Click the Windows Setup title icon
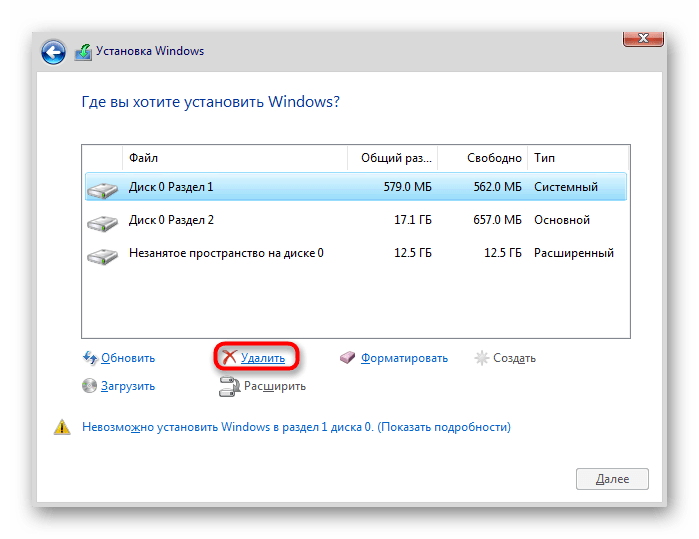Screen dimensions: 699x539 [x=83, y=52]
